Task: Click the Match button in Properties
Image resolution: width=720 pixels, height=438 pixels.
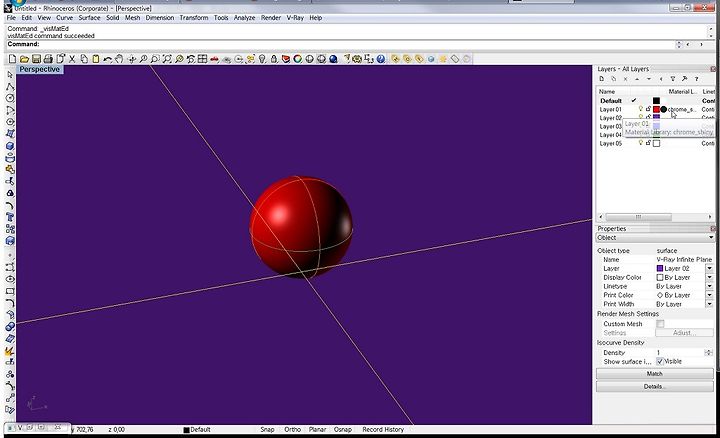Action: pyautogui.click(x=654, y=374)
